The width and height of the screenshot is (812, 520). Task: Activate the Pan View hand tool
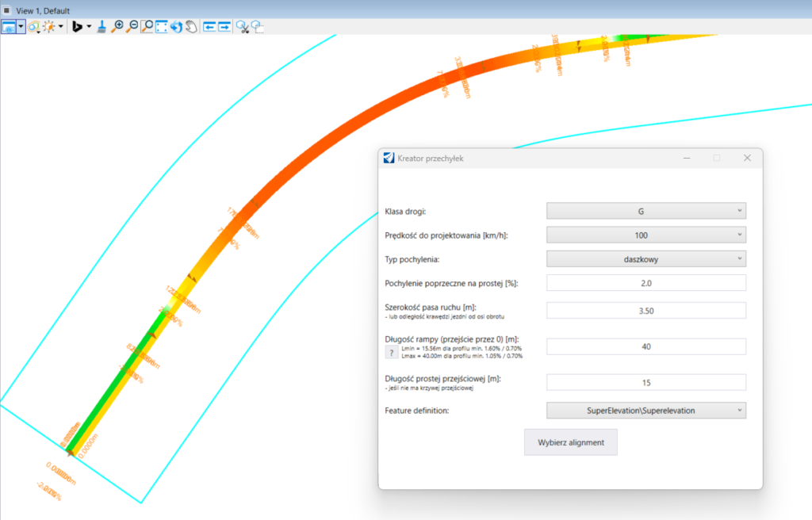[x=191, y=26]
